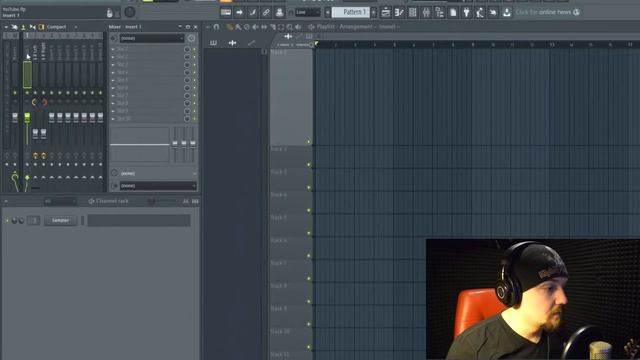The width and height of the screenshot is (640, 360).
Task: Click the chain link icon in main toolbar
Action: [266, 12]
